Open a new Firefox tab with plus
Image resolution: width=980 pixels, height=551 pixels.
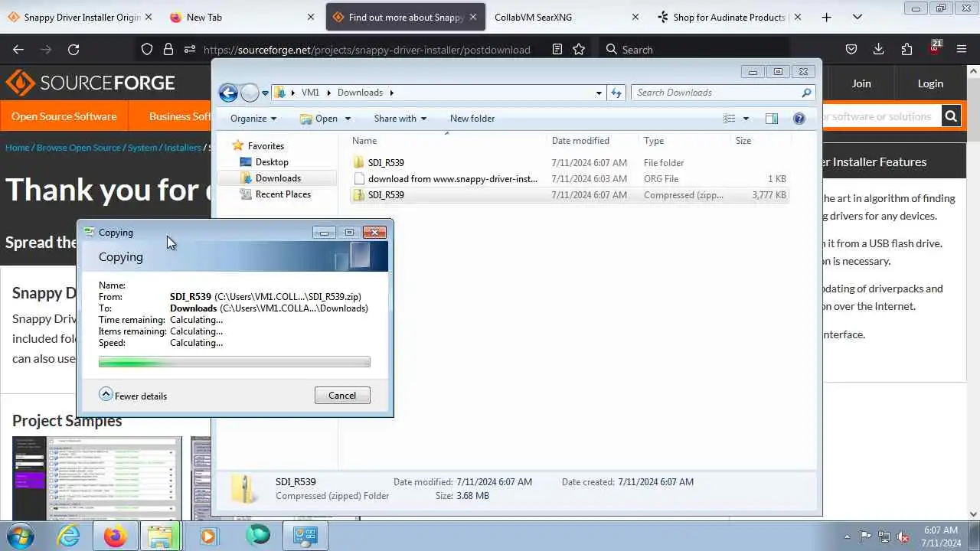pos(826,17)
